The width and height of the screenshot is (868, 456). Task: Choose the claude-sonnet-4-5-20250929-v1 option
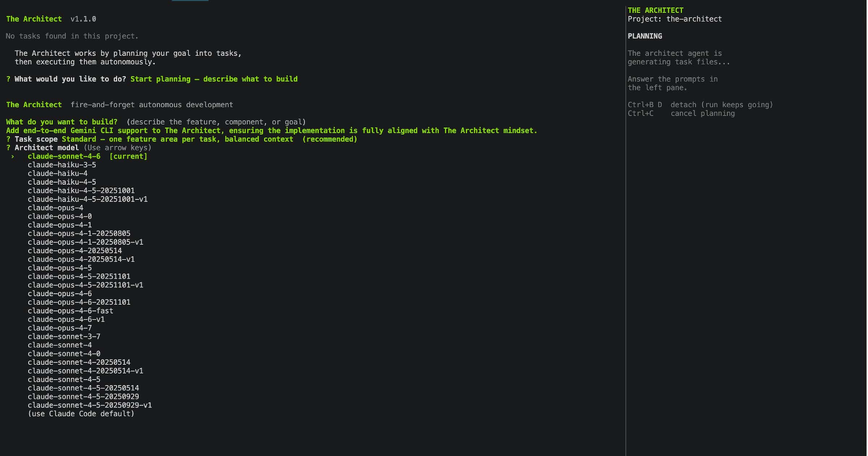[x=90, y=405]
